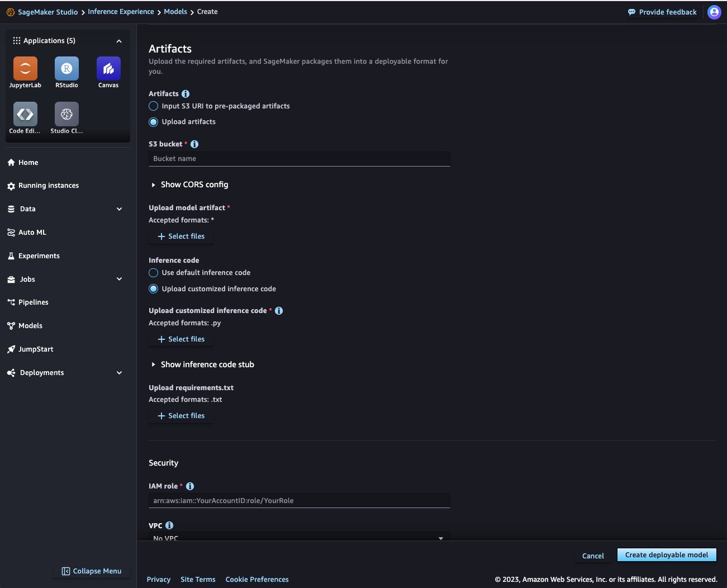Click the SageMaker Studio logo icon

pyautogui.click(x=11, y=12)
